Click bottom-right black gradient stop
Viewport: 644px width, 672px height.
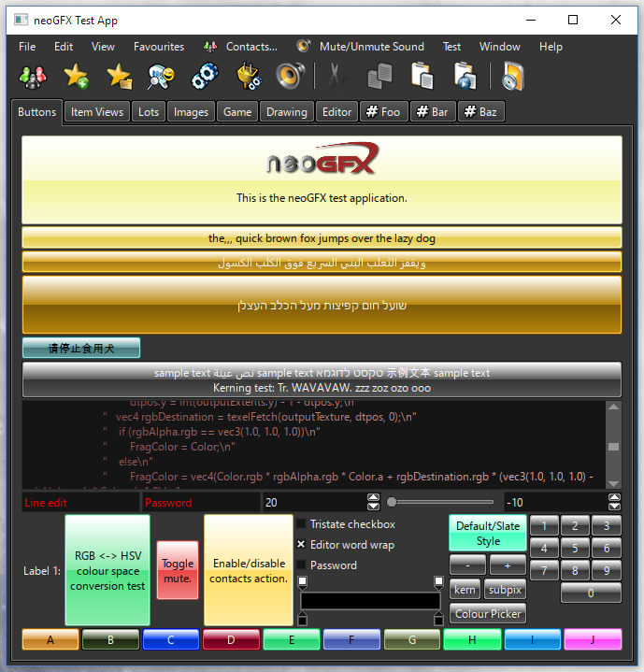(438, 620)
